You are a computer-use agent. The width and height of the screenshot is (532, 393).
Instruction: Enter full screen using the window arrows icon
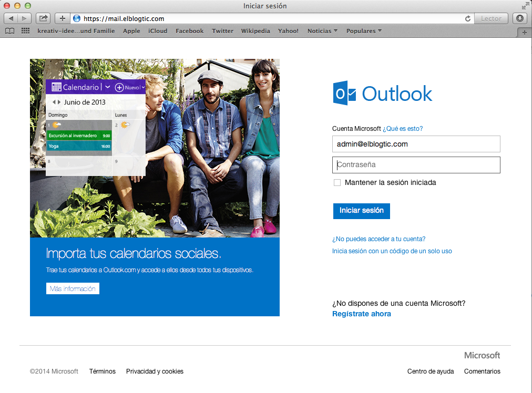[525, 6]
